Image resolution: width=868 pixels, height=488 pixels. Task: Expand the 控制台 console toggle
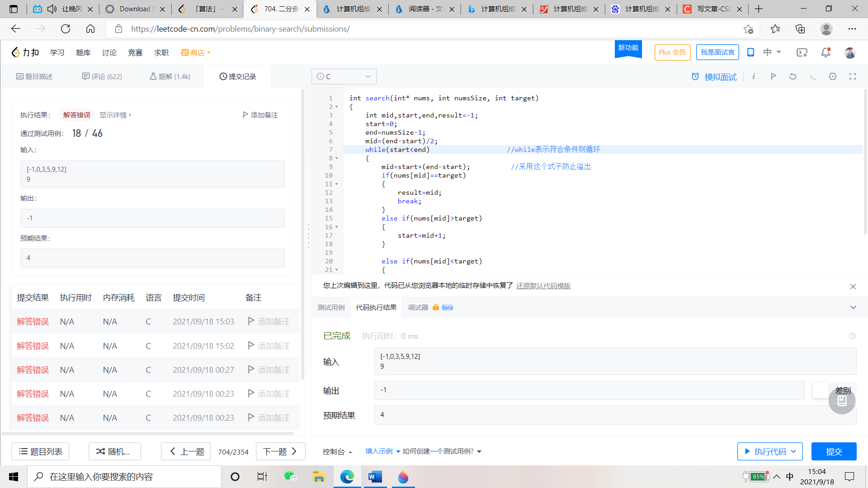pyautogui.click(x=337, y=451)
